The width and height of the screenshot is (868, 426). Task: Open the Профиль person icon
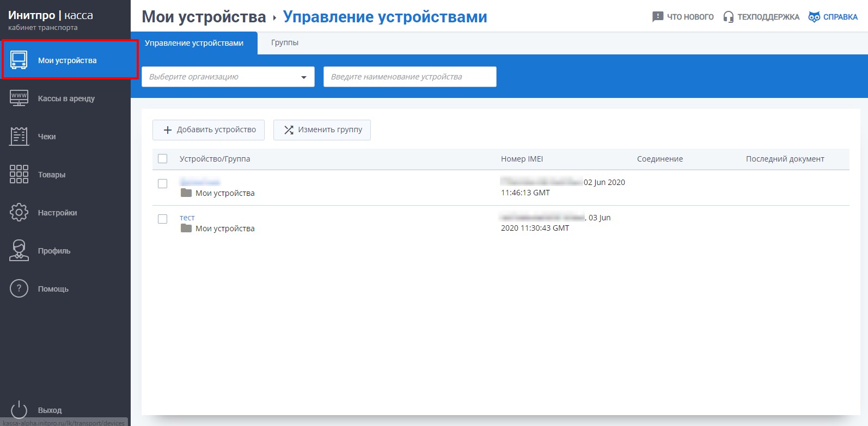tap(19, 250)
